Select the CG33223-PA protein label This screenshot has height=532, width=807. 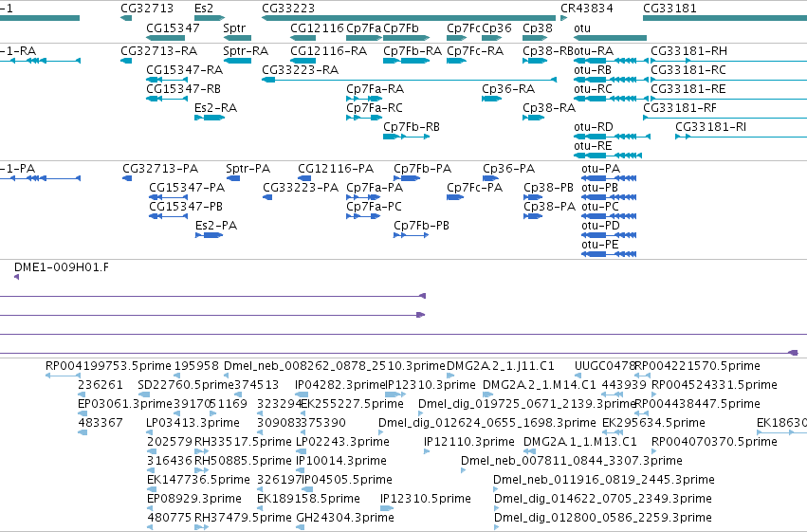(301, 188)
